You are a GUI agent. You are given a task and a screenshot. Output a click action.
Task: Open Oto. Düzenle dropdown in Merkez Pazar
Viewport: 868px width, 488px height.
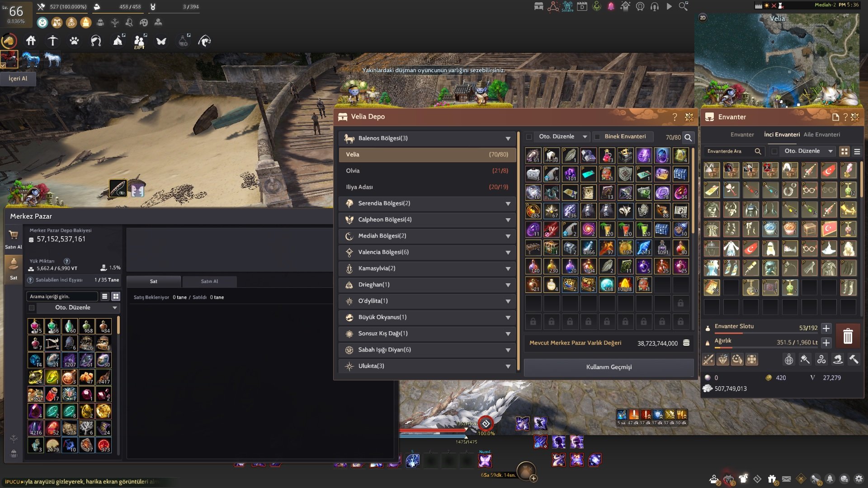coord(78,308)
